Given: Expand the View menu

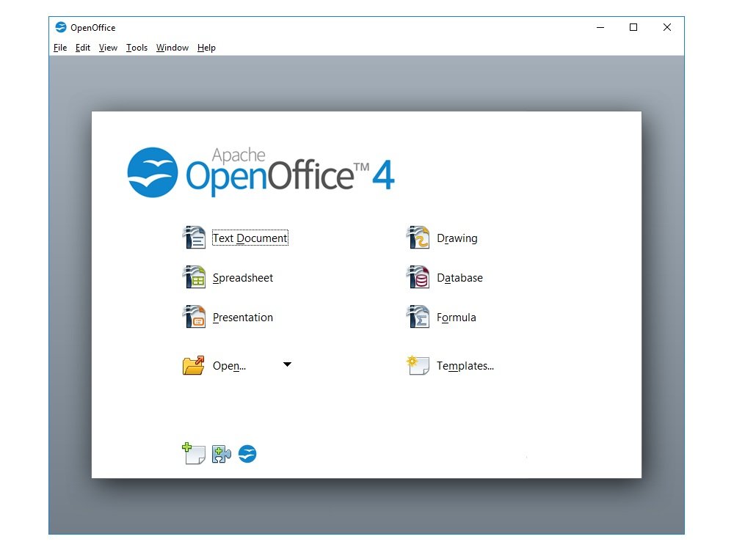Looking at the screenshot, I should [108, 48].
